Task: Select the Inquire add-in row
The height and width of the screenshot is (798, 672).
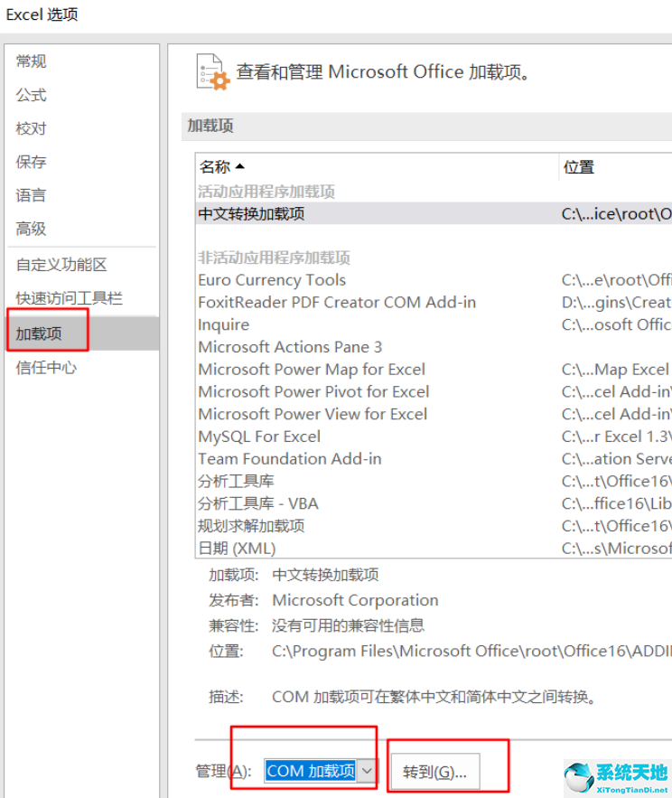Action: click(434, 324)
